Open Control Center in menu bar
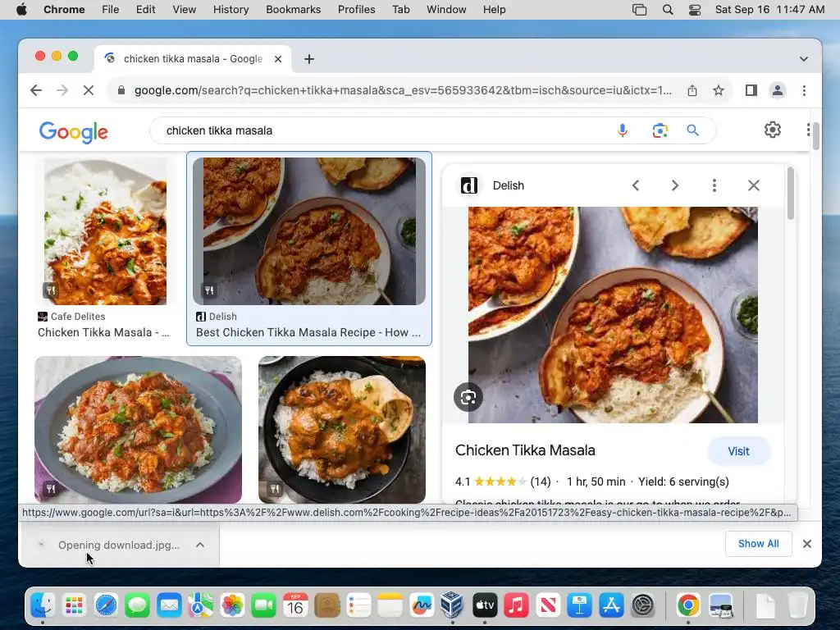The width and height of the screenshot is (840, 630). (695, 10)
